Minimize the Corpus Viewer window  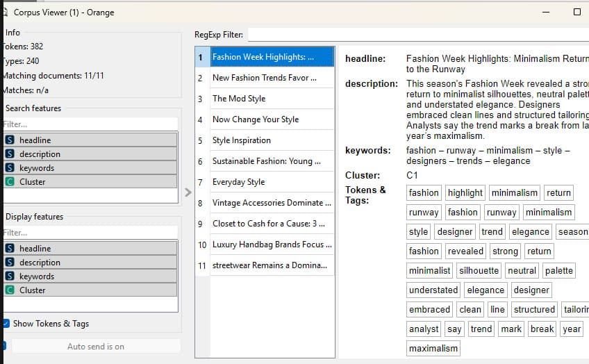click(546, 12)
